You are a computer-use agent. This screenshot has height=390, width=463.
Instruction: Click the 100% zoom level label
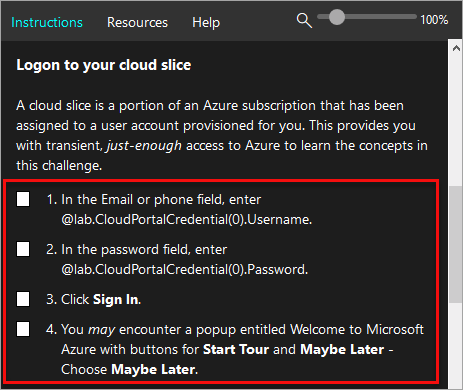pos(434,20)
